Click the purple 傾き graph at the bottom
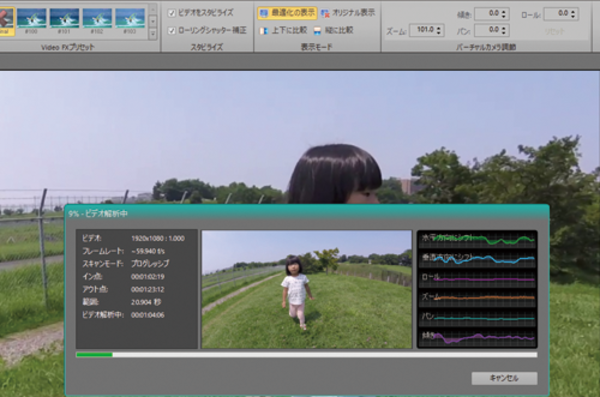This screenshot has height=397, width=600. pyautogui.click(x=477, y=337)
